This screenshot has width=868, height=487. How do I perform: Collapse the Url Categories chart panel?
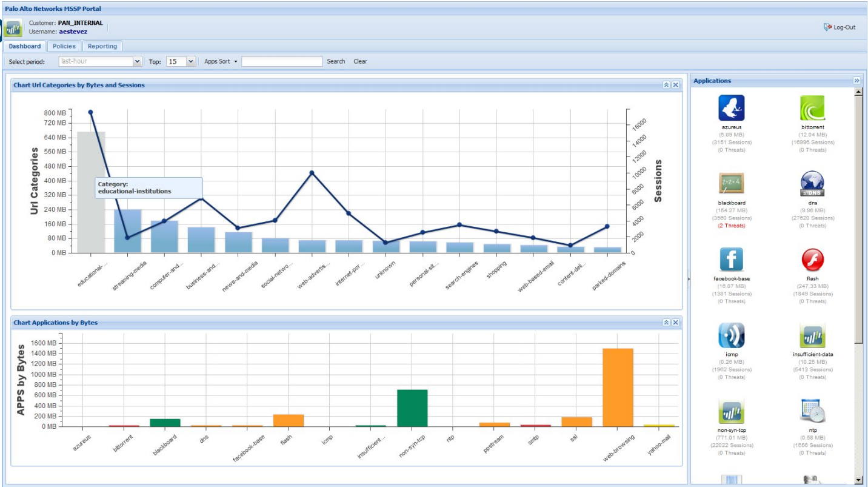pyautogui.click(x=666, y=85)
